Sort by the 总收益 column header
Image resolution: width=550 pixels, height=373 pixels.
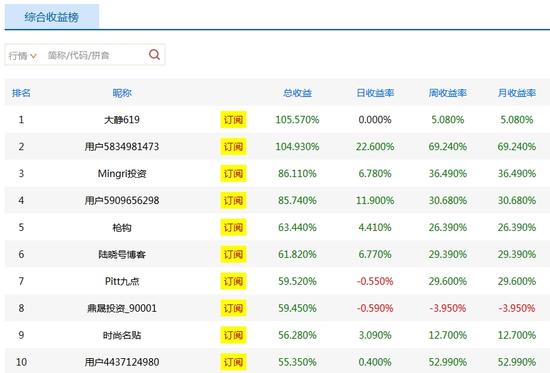[x=297, y=93]
